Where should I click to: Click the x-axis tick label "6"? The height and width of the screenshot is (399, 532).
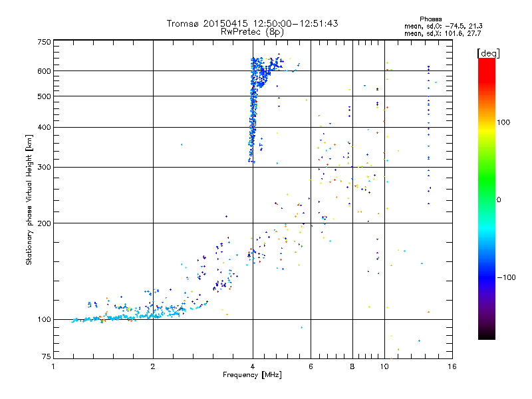click(x=311, y=366)
